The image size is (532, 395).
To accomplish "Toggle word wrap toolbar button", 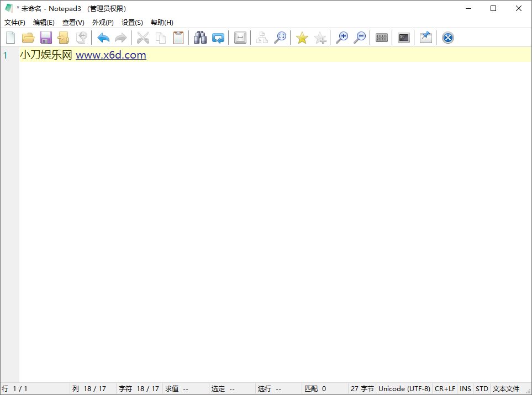I will [240, 38].
